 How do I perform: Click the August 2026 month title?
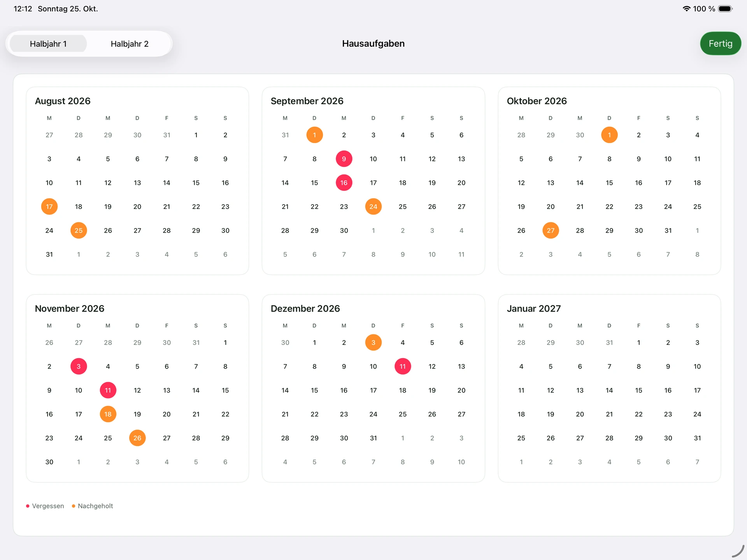(63, 101)
